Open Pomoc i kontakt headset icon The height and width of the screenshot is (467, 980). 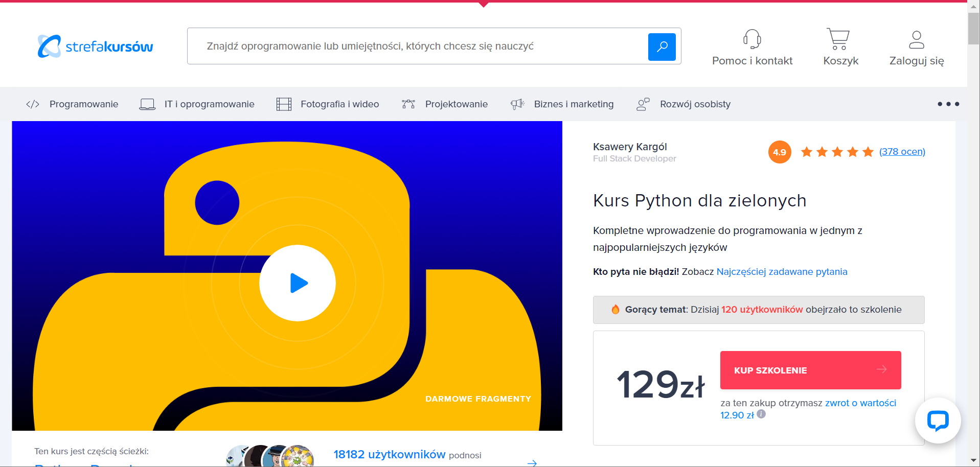click(x=752, y=39)
